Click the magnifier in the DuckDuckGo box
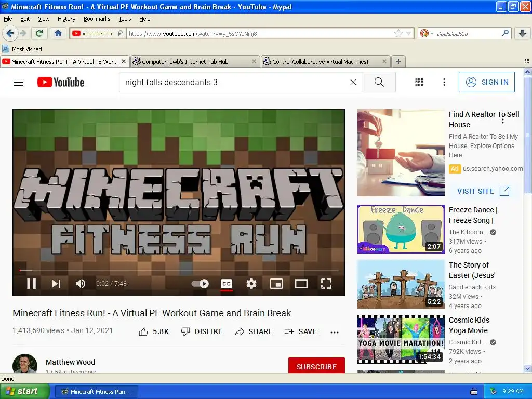The height and width of the screenshot is (399, 532). pos(505,33)
